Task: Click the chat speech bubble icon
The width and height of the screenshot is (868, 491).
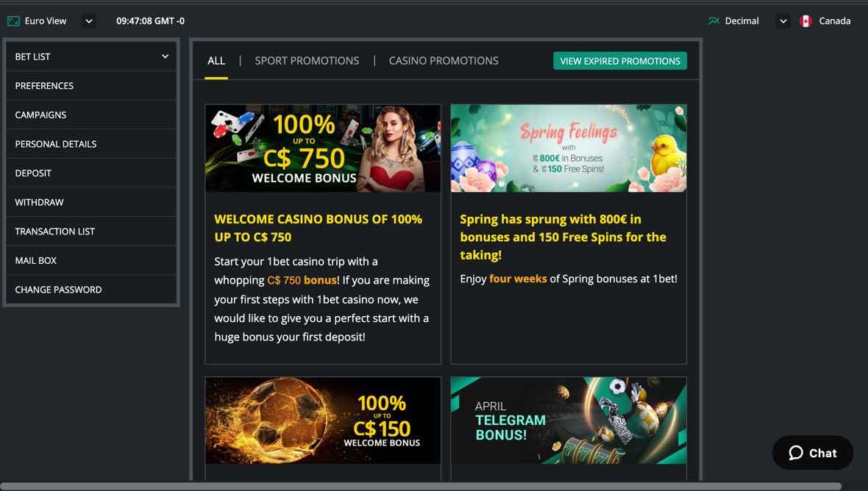Action: pos(796,453)
